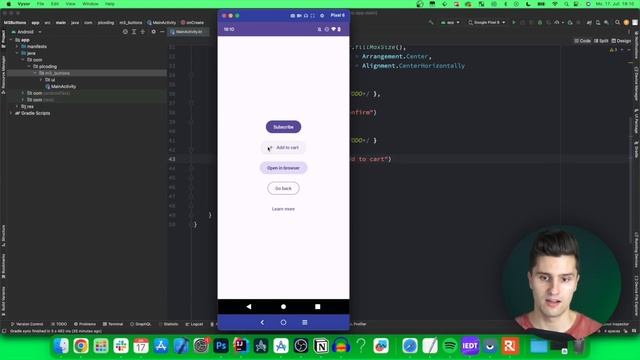Switch editor to Split view
Image resolution: width=640 pixels, height=360 pixels.
coord(601,41)
